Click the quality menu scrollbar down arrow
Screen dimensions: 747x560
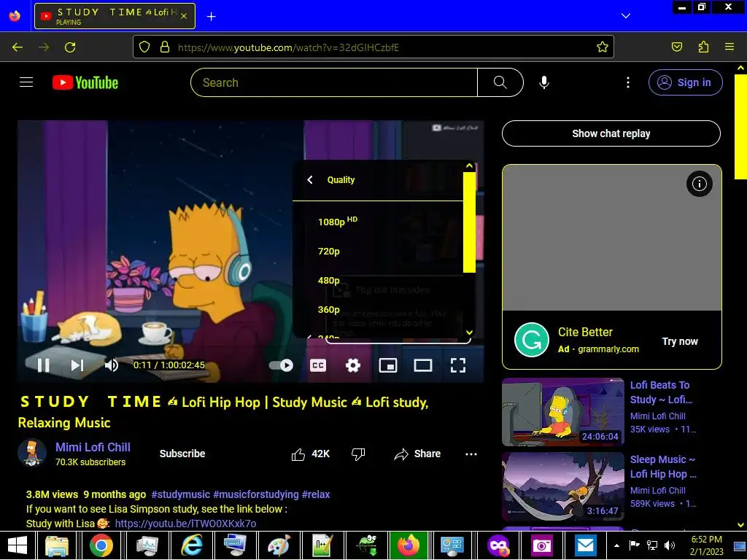pos(469,332)
